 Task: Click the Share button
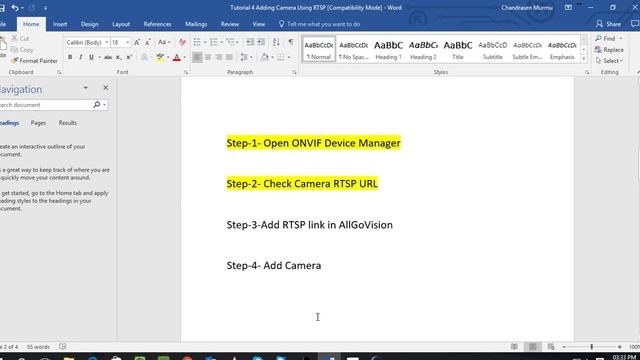coord(608,24)
